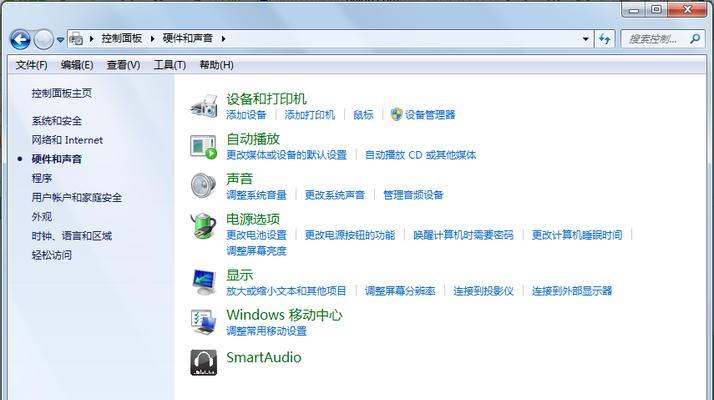The height and width of the screenshot is (400, 714).
Task: Expand the arrow after 控制面板 breadcrumb
Action: 153,39
